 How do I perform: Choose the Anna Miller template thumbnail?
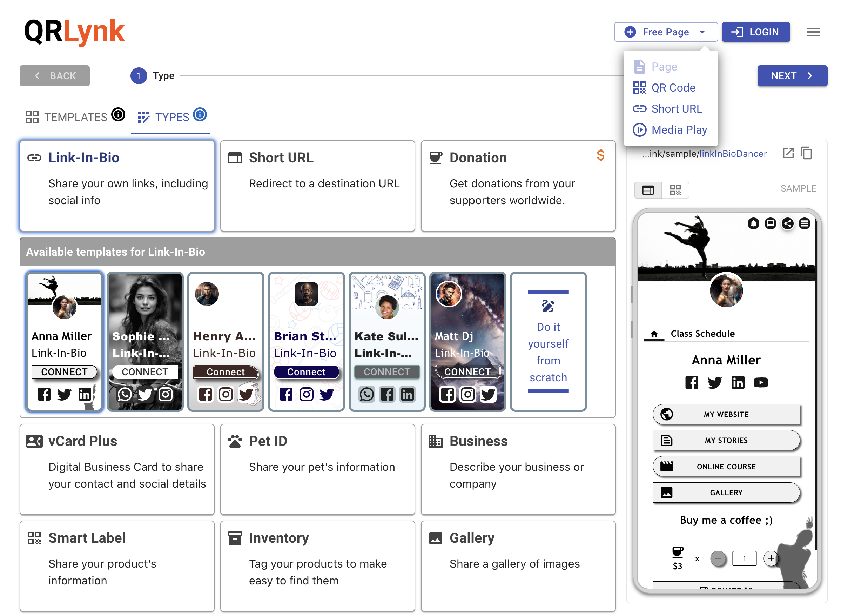64,342
